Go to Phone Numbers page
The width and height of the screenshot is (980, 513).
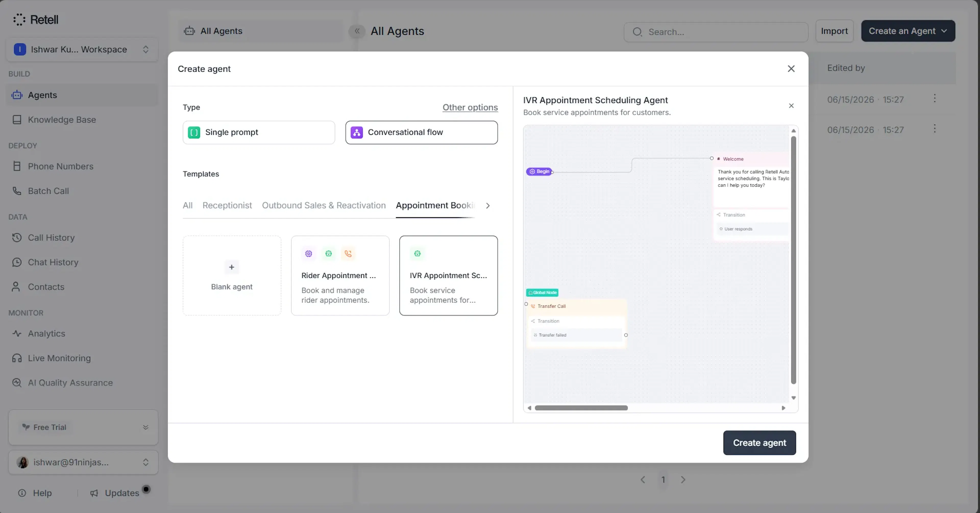(x=82, y=166)
